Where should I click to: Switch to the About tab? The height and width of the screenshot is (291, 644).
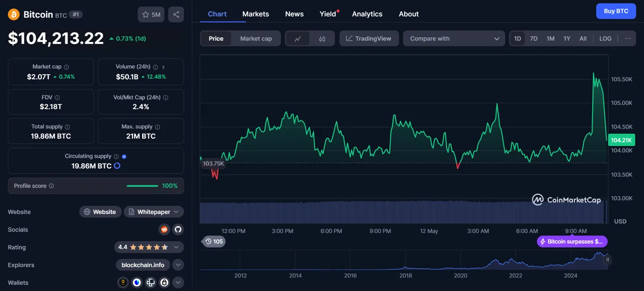click(409, 14)
